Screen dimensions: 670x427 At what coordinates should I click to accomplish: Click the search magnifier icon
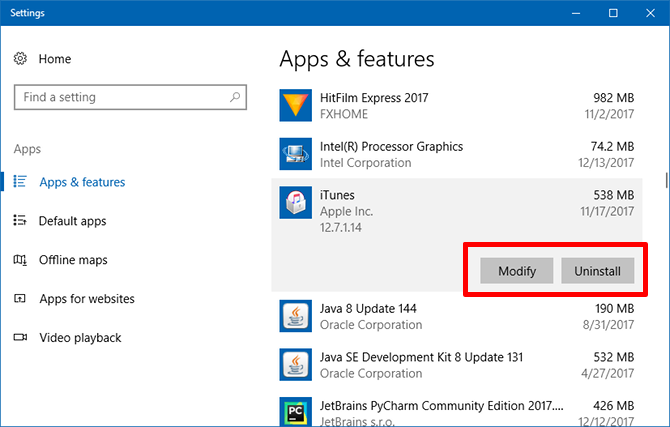tap(235, 97)
